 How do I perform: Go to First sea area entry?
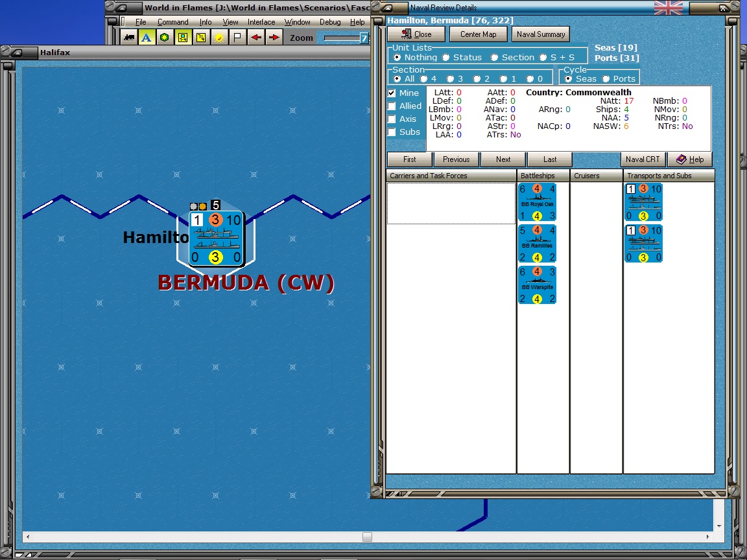(x=410, y=159)
